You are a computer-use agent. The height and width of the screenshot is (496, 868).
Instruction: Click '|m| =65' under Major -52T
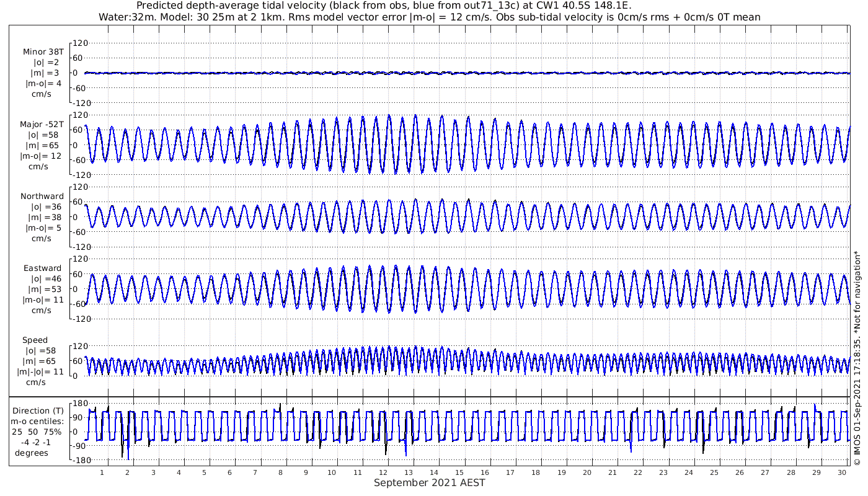tap(43, 146)
